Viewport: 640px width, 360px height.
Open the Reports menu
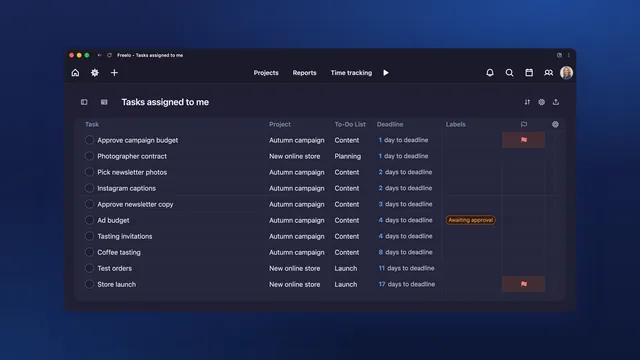[x=304, y=73]
